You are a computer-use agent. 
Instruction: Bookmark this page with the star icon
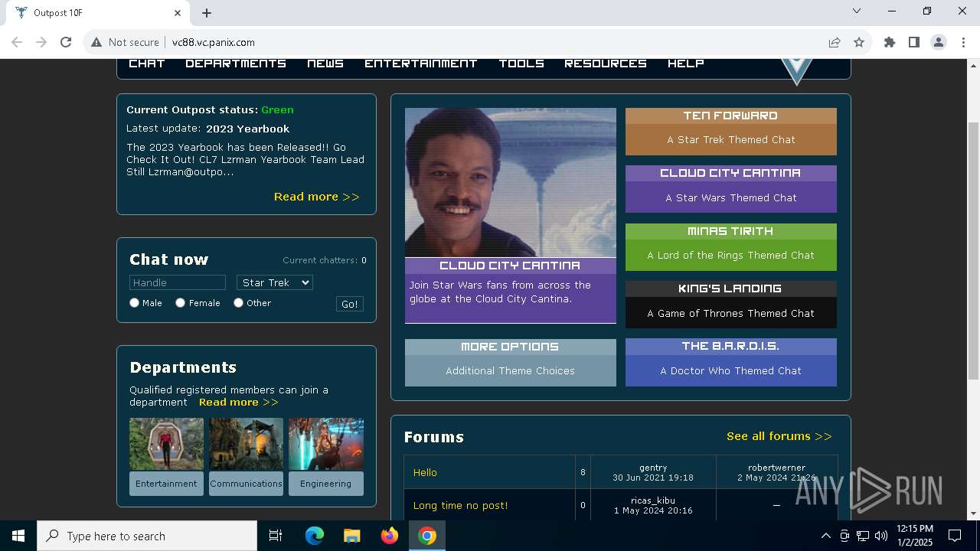click(x=859, y=43)
